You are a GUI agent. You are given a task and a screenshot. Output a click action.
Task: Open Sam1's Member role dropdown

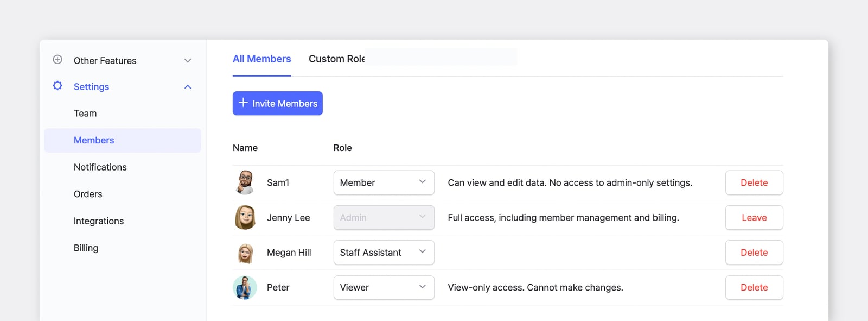[384, 182]
